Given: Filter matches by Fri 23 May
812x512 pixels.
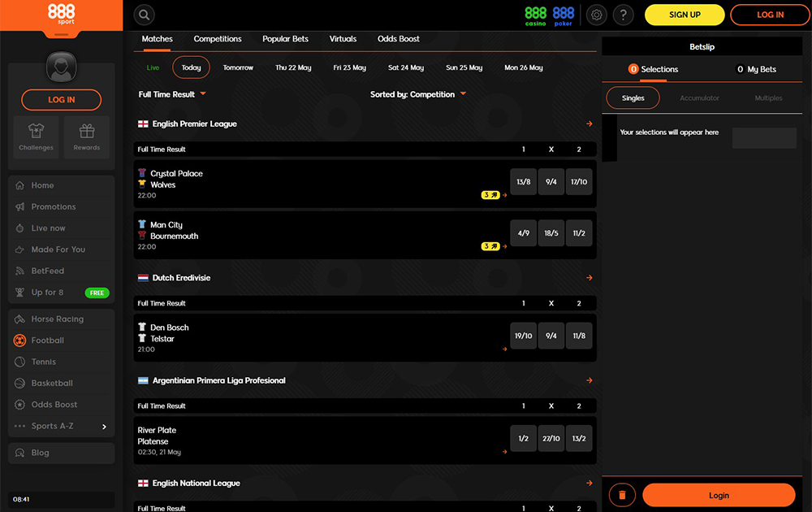Looking at the screenshot, I should coord(349,68).
